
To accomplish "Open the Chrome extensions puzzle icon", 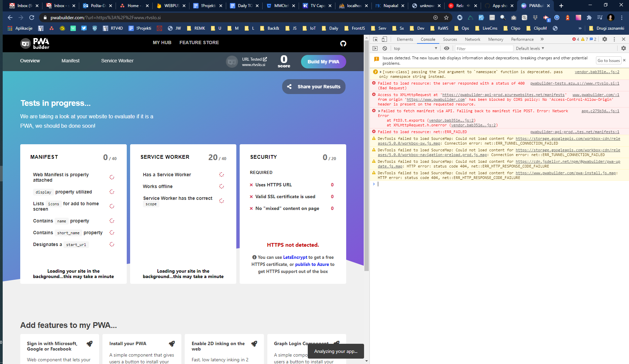I will click(x=589, y=18).
